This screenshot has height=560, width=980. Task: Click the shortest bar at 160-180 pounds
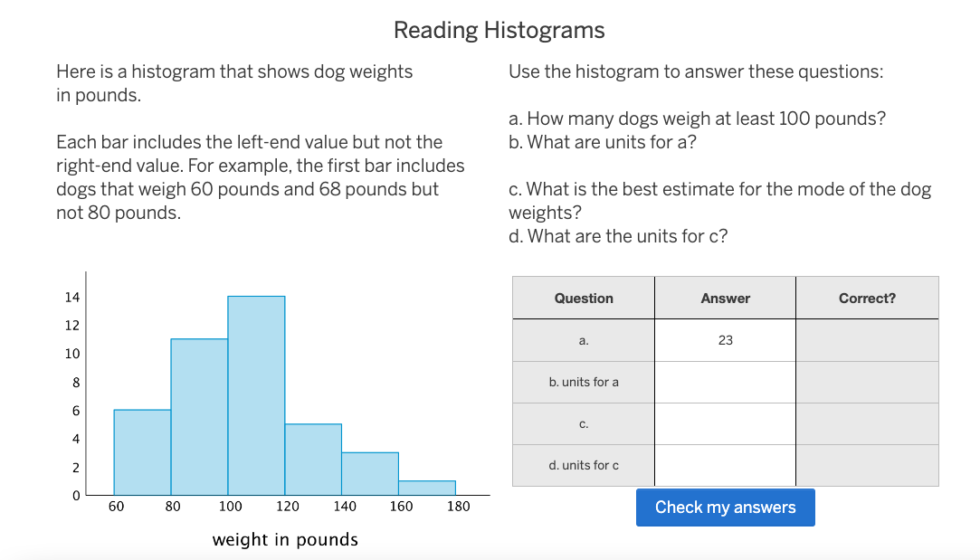(x=427, y=487)
